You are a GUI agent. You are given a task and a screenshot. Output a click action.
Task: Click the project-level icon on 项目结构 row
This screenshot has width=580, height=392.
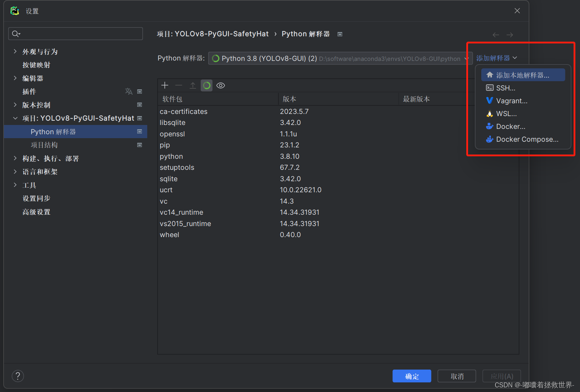(x=140, y=145)
